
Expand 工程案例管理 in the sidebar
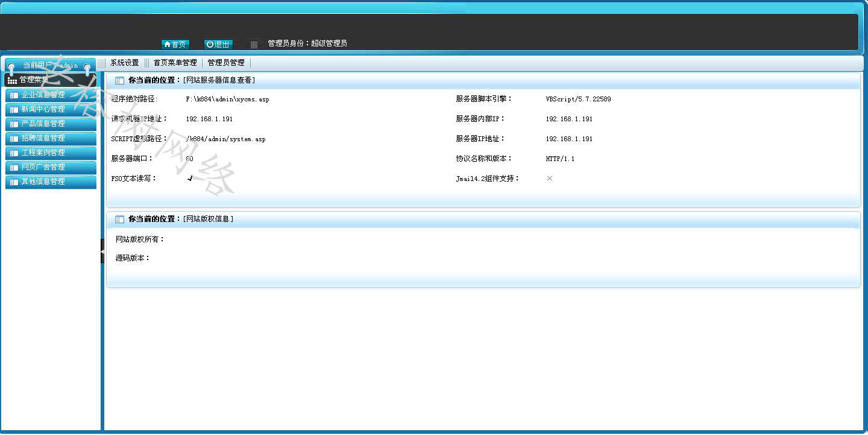click(51, 153)
